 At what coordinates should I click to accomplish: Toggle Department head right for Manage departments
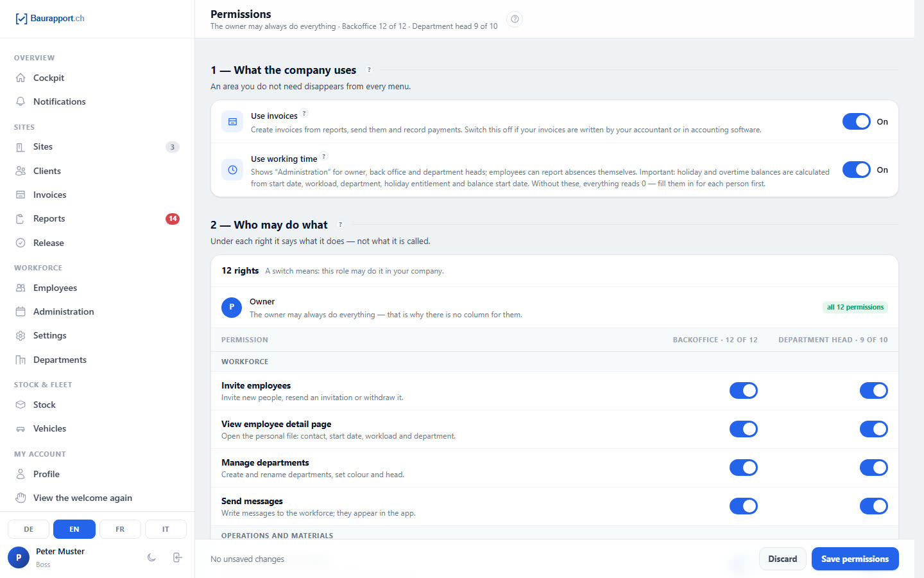coord(873,468)
